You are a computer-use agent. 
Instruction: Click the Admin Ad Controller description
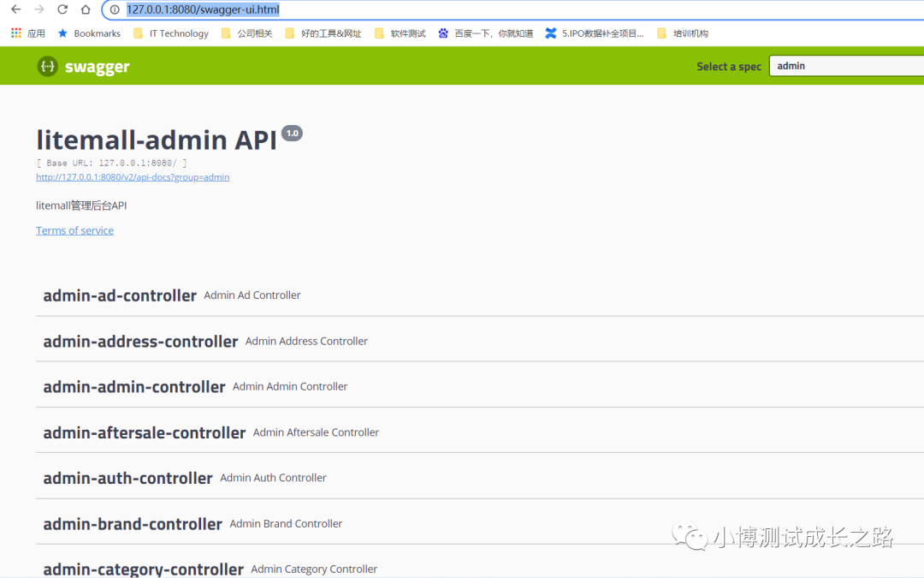tap(252, 295)
